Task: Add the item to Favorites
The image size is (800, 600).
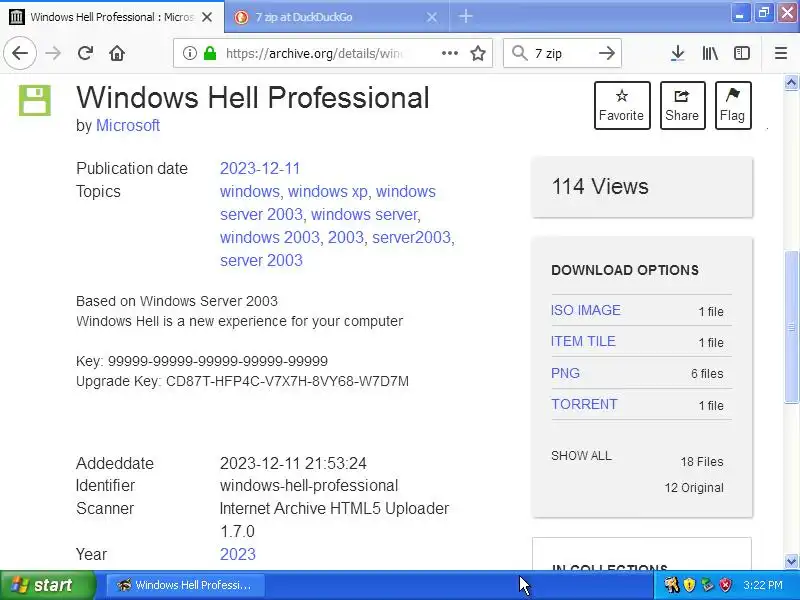Action: click(622, 105)
